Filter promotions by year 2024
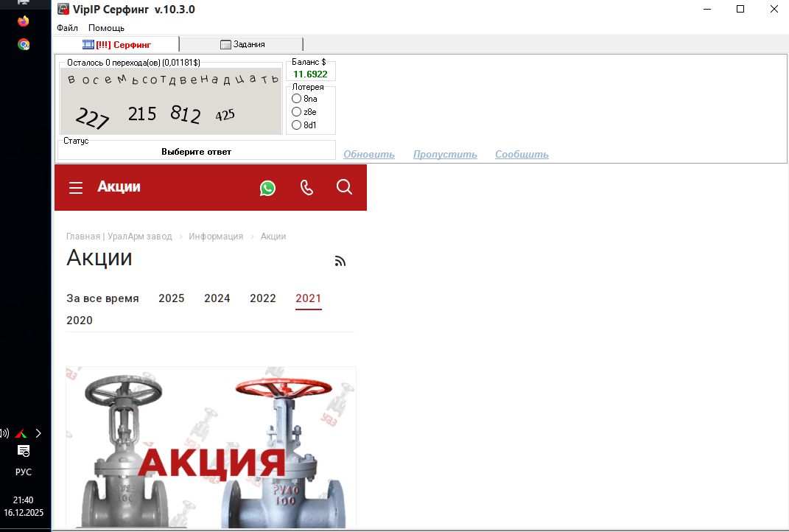The height and width of the screenshot is (532, 789). pyautogui.click(x=217, y=298)
